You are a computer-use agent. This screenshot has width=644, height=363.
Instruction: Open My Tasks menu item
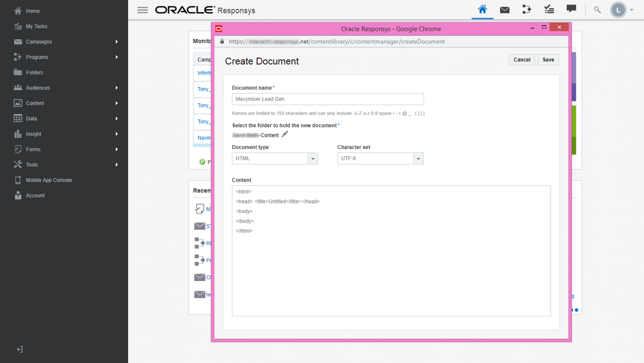(x=37, y=27)
